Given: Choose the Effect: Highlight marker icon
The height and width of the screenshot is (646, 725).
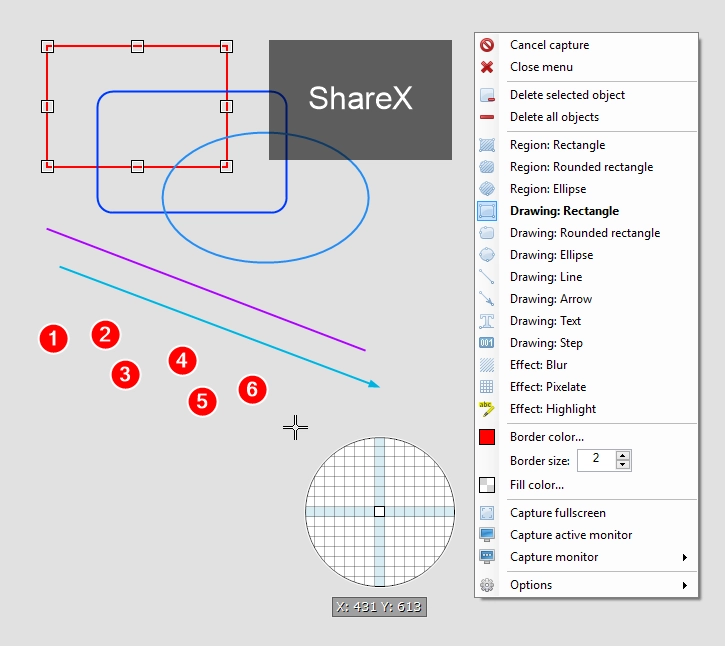Looking at the screenshot, I should pyautogui.click(x=486, y=409).
